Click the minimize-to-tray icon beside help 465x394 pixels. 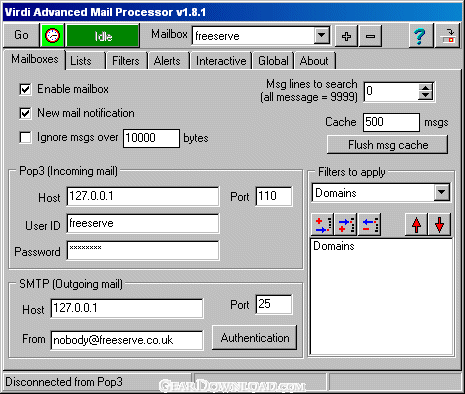(448, 36)
